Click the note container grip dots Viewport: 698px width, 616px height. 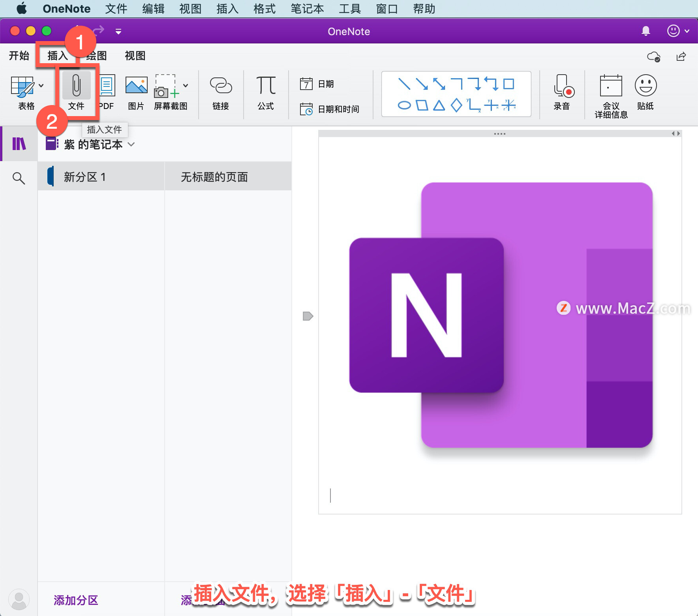(x=499, y=134)
